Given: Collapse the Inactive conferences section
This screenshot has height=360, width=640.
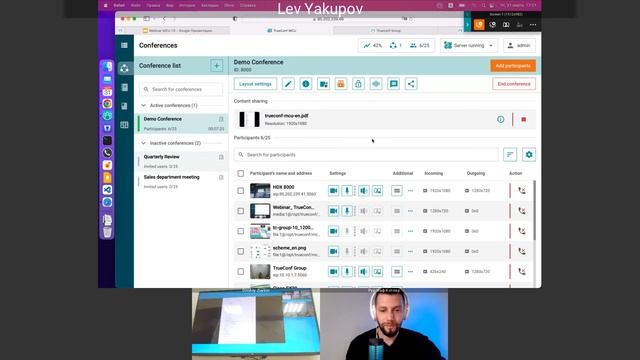Looking at the screenshot, I should click(143, 143).
